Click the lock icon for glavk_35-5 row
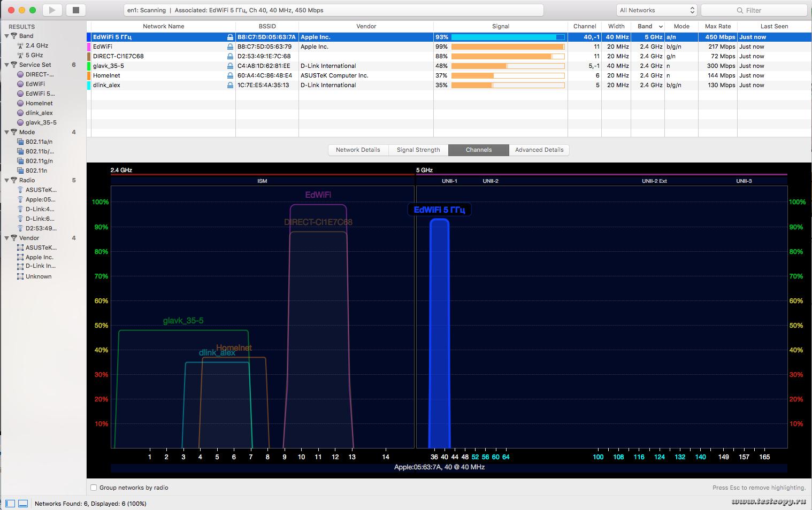Viewport: 812px width, 510px height. pos(230,66)
